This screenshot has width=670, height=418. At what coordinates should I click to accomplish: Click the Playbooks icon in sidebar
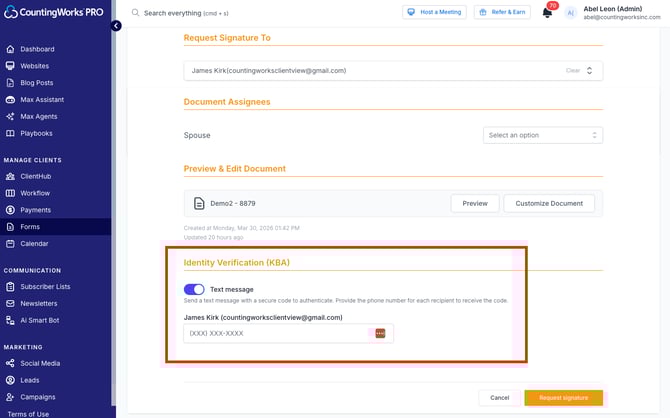pyautogui.click(x=10, y=133)
